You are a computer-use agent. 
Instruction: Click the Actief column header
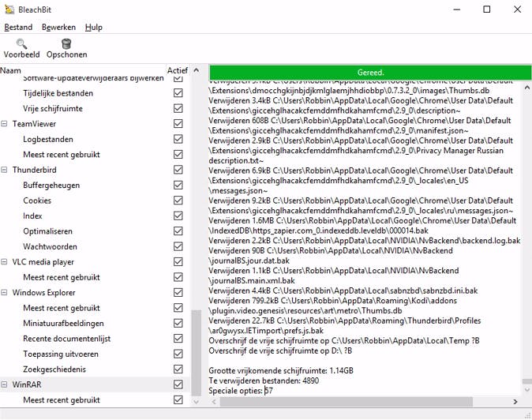click(178, 70)
